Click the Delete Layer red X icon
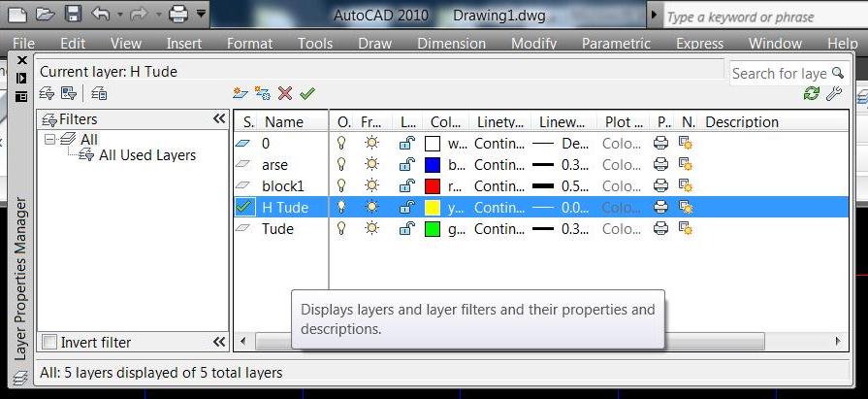Screen dimensions: 868x399 [x=285, y=93]
